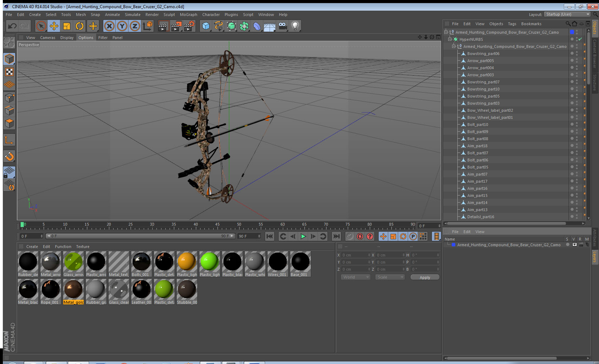This screenshot has height=364, width=599.
Task: Switch to Points mode
Action: click(x=9, y=98)
